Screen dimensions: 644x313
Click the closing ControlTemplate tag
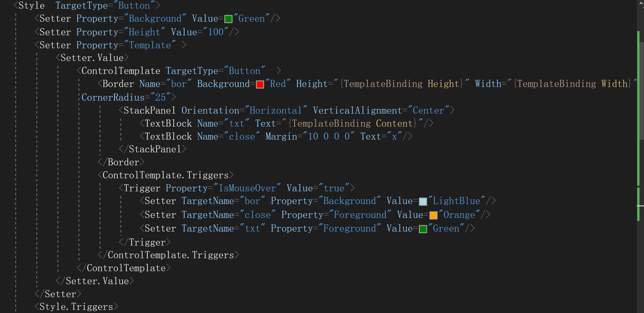coord(126,268)
